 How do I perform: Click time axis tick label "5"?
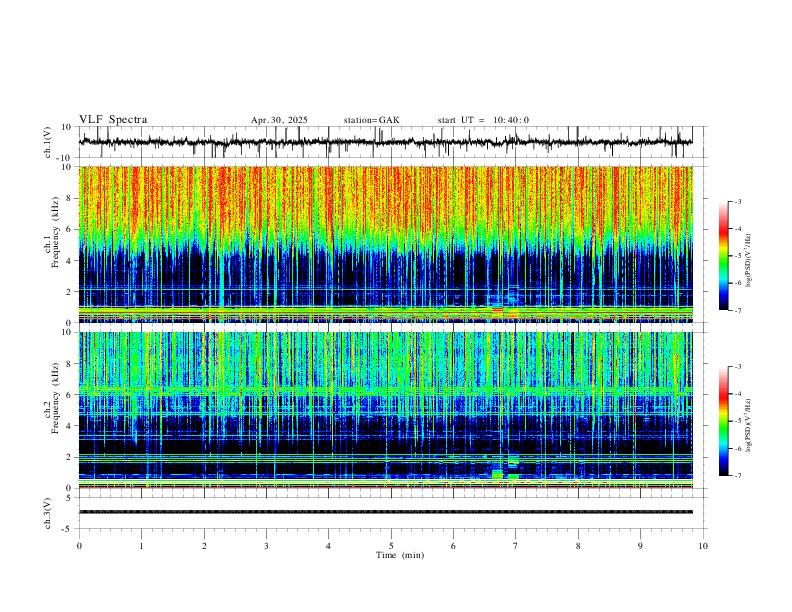coord(391,546)
